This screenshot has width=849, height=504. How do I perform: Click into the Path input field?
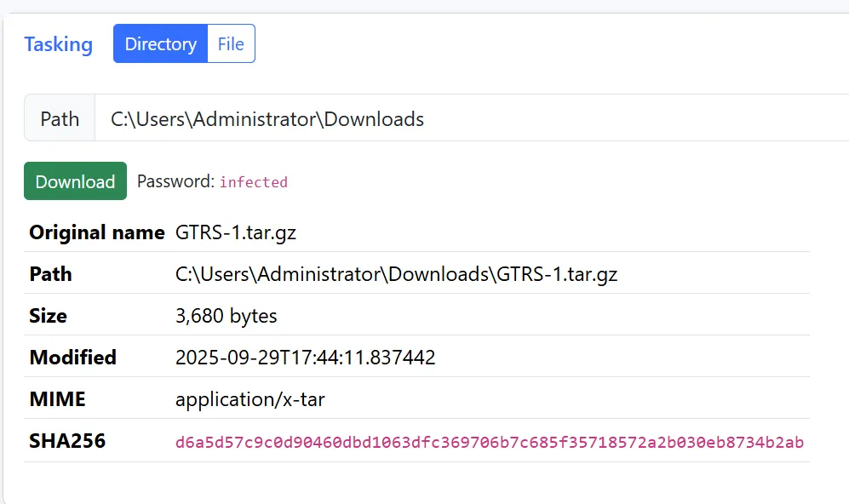tap(468, 118)
